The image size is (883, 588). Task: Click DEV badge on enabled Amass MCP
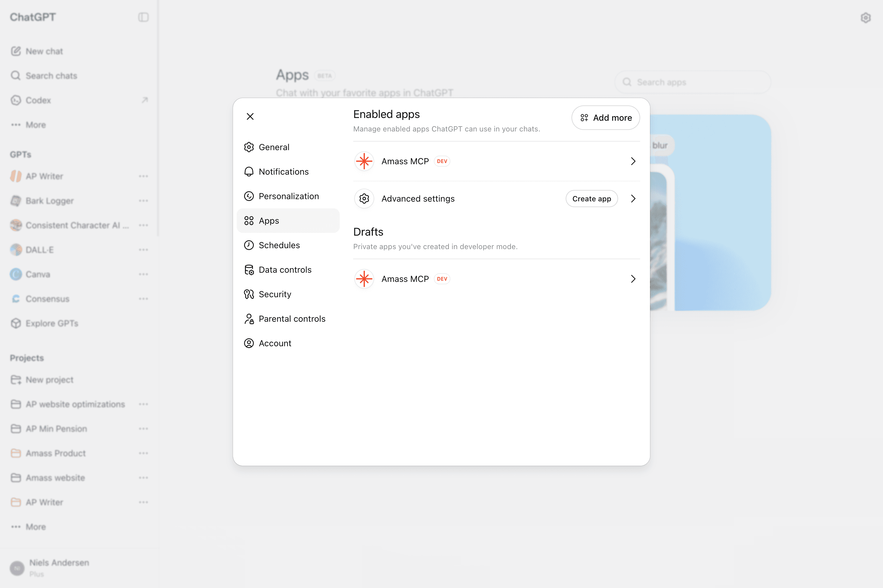point(442,161)
